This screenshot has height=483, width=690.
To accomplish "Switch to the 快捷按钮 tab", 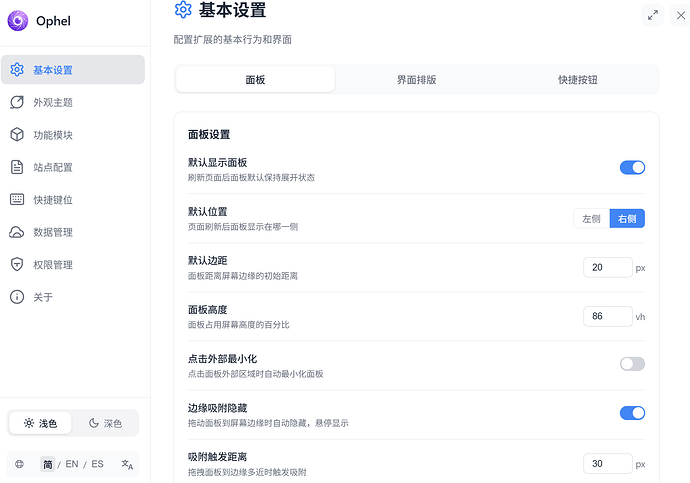I will (578, 80).
